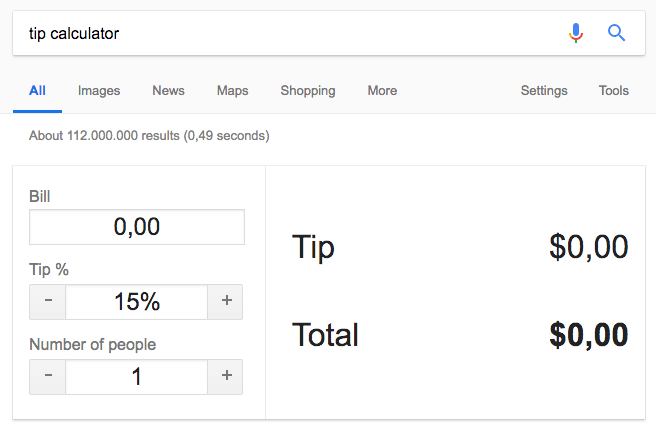Open the search Tools options
The width and height of the screenshot is (656, 427).
pyautogui.click(x=614, y=90)
